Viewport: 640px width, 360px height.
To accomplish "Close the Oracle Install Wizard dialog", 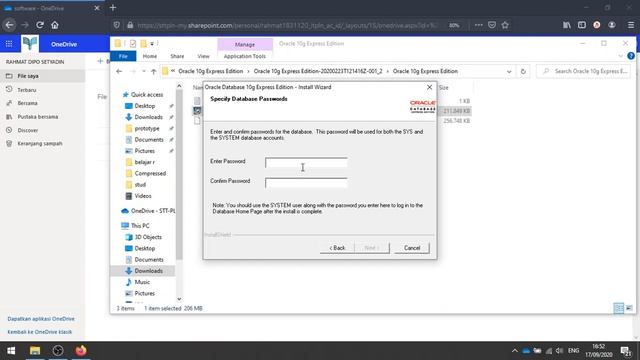I will (429, 87).
